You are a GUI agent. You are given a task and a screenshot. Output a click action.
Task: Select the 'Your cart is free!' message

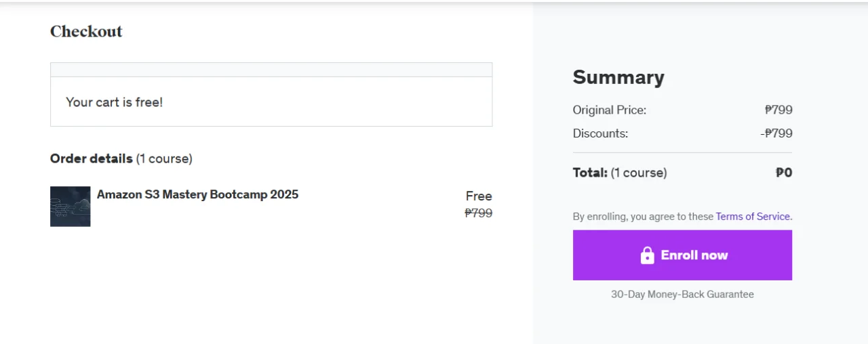click(114, 102)
